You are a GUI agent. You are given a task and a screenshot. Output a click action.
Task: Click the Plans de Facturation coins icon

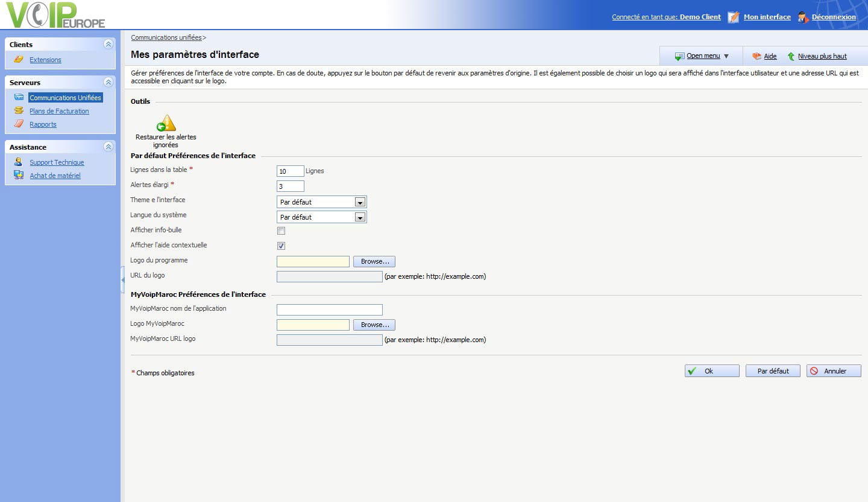click(19, 111)
